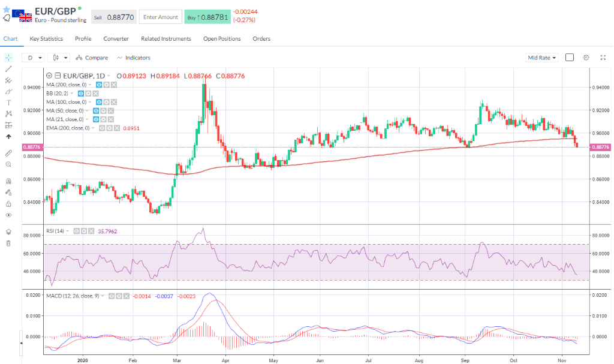Open the candlestick chart type dropdown

click(x=59, y=58)
